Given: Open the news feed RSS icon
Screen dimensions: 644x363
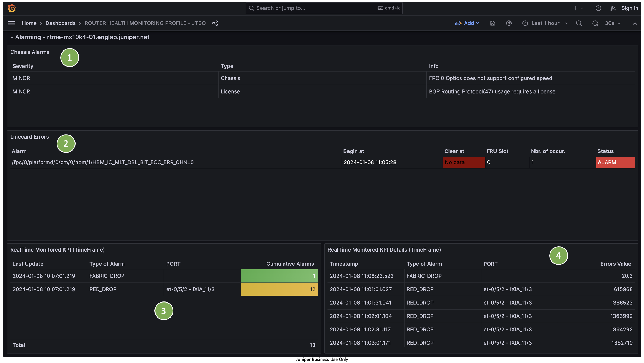Looking at the screenshot, I should 613,8.
